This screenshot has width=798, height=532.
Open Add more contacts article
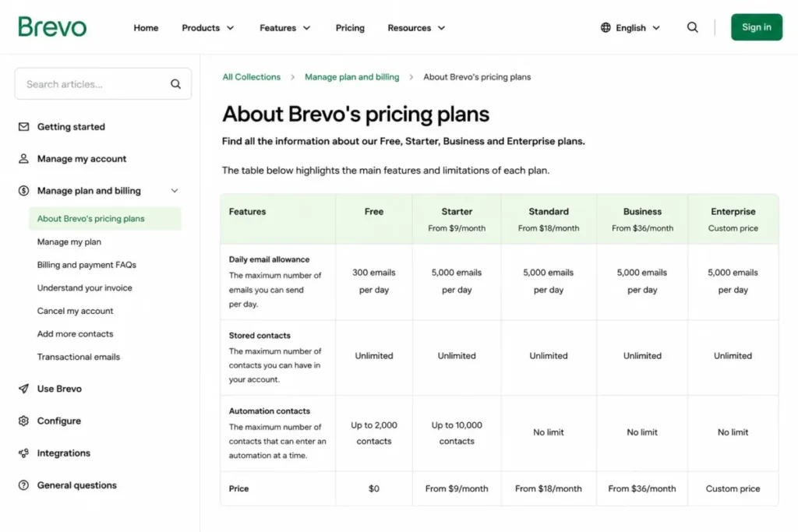coord(75,333)
